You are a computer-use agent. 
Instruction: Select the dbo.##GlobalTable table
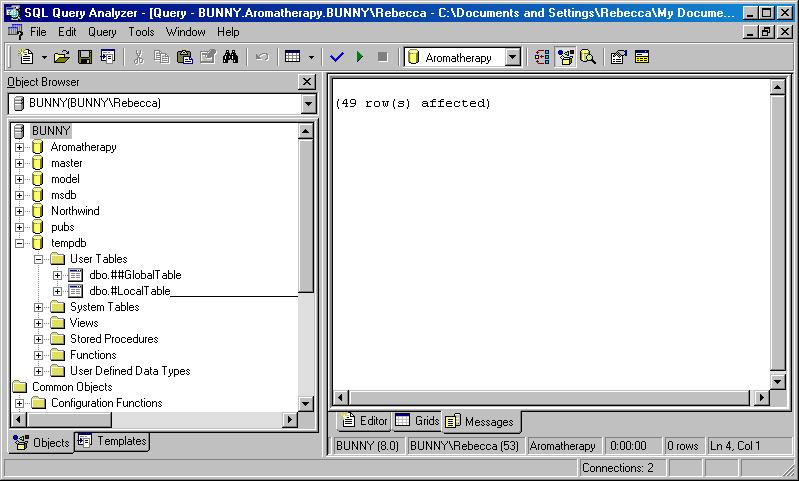(135, 275)
